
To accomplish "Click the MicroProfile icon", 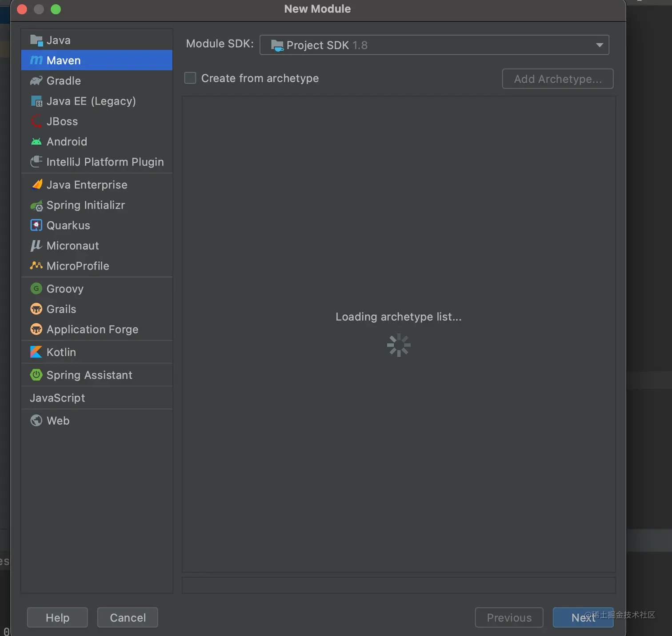I will [36, 266].
